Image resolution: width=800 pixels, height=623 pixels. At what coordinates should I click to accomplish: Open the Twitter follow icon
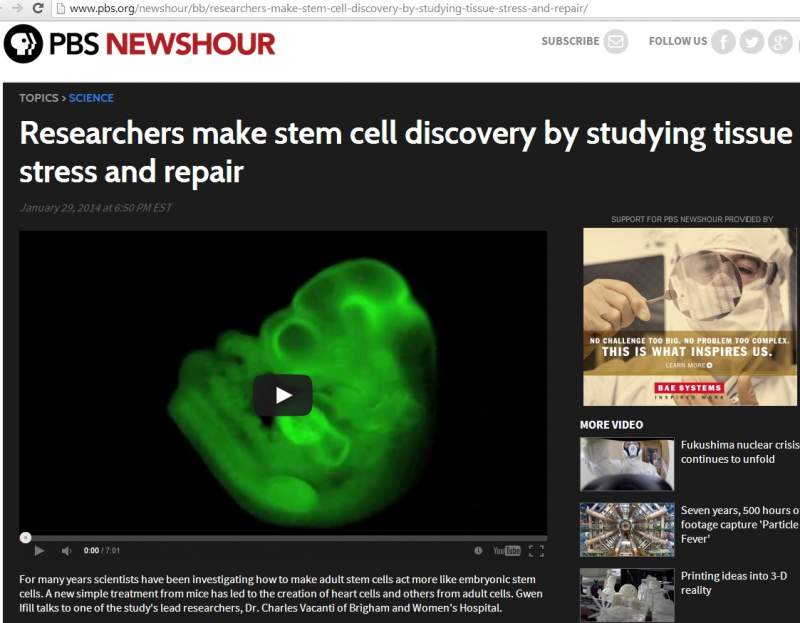point(752,41)
